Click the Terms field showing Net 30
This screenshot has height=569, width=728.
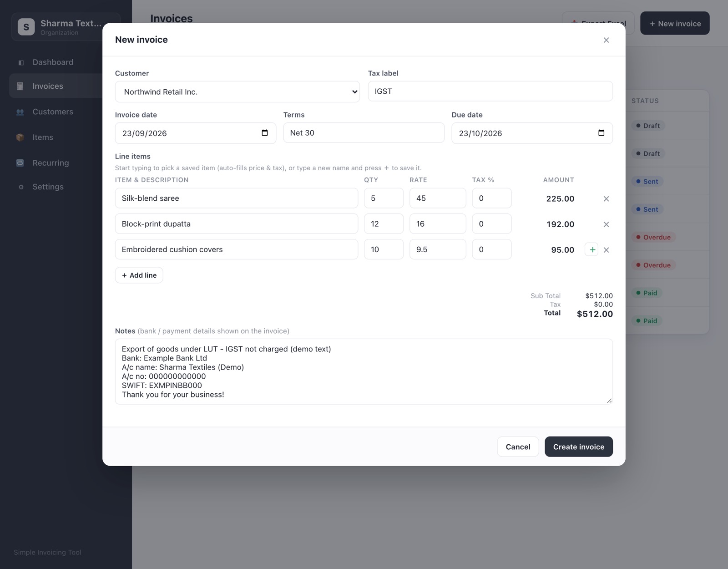tap(364, 132)
